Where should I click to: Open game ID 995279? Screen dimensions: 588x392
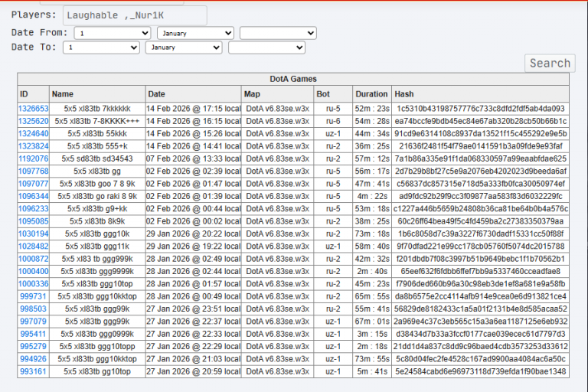coord(34,346)
